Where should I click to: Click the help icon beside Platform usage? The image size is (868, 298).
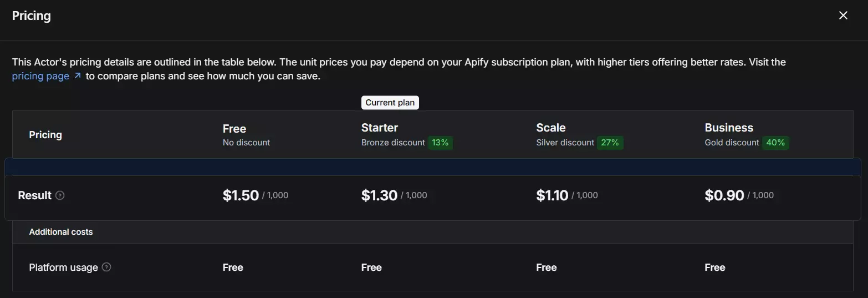[x=106, y=267]
